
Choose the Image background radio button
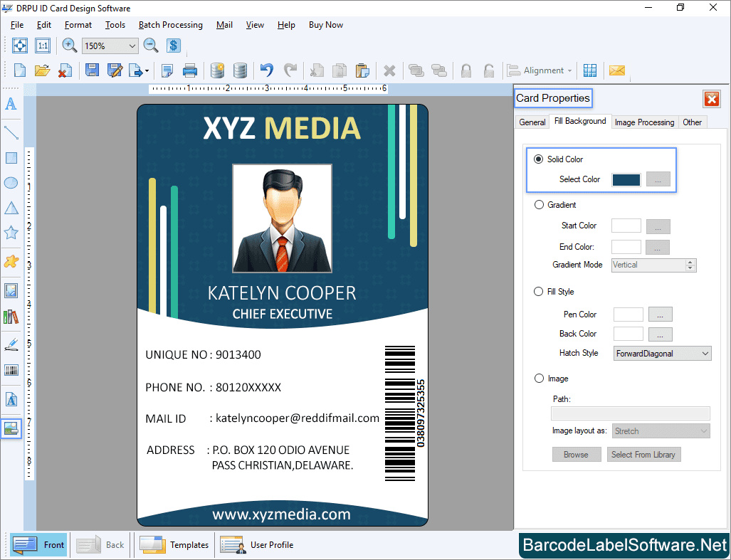(539, 379)
